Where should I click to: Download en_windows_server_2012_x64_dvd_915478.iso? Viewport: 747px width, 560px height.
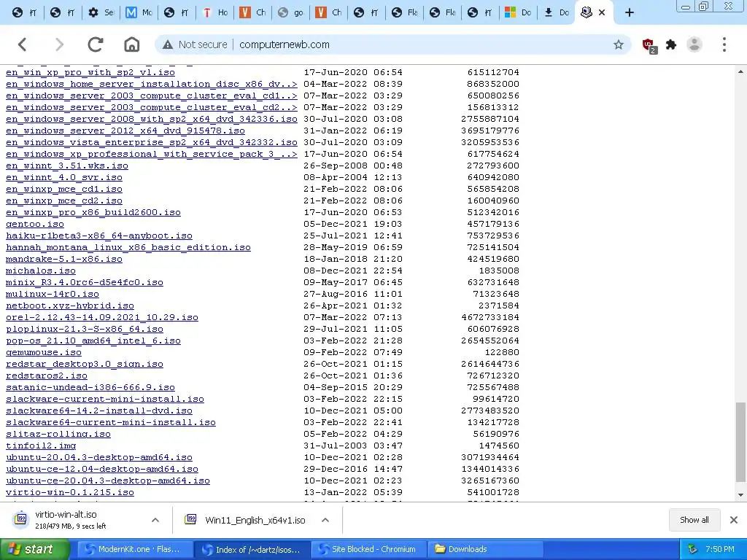pos(125,131)
